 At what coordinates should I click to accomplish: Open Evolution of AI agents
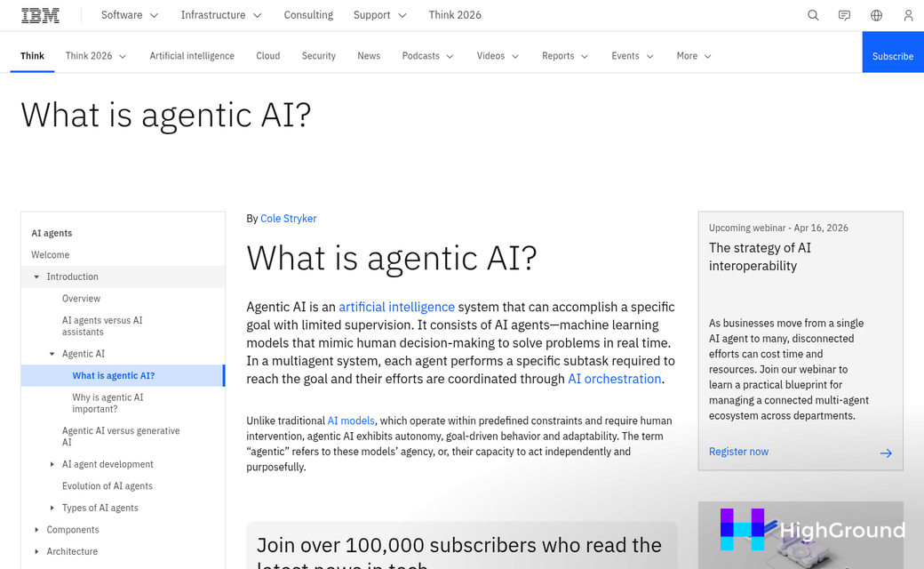108,485
